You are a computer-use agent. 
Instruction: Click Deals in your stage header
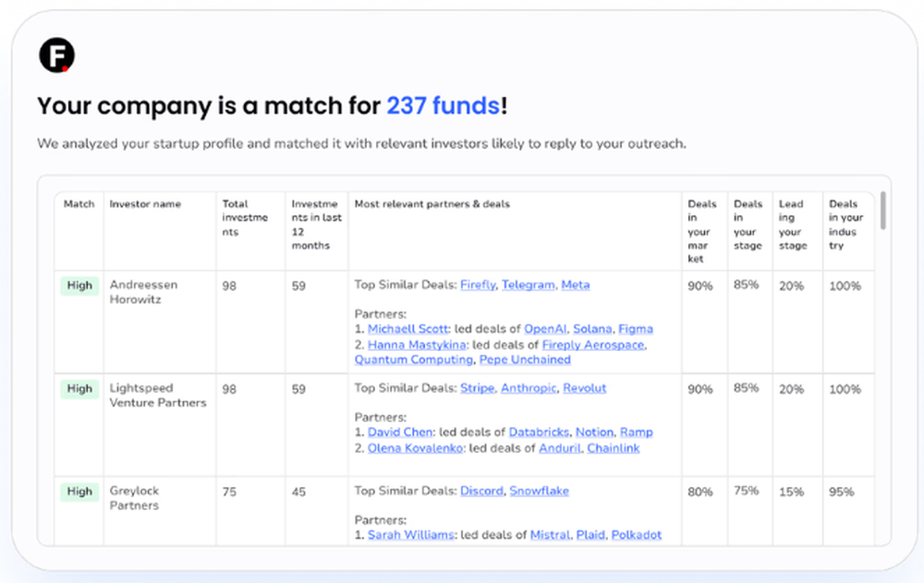(x=748, y=225)
